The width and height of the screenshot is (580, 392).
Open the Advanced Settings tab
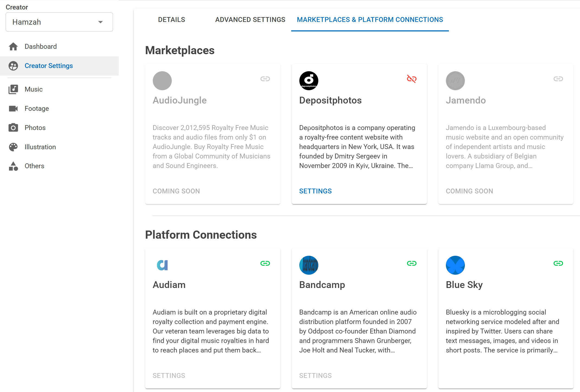250,19
